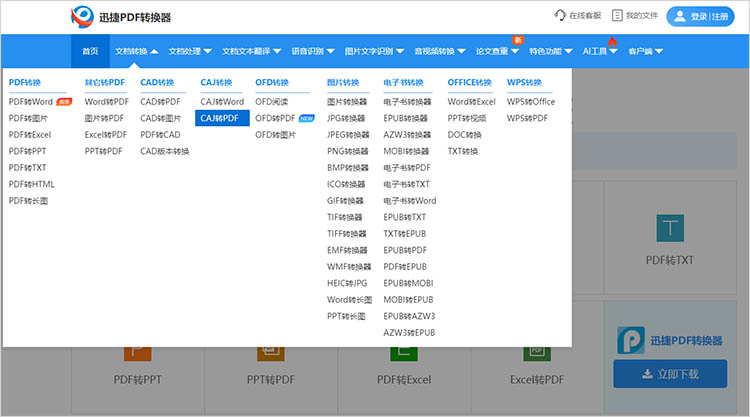Viewport: 750px width, 417px height.
Task: Open PDF转CAD menu entry
Action: (x=160, y=135)
